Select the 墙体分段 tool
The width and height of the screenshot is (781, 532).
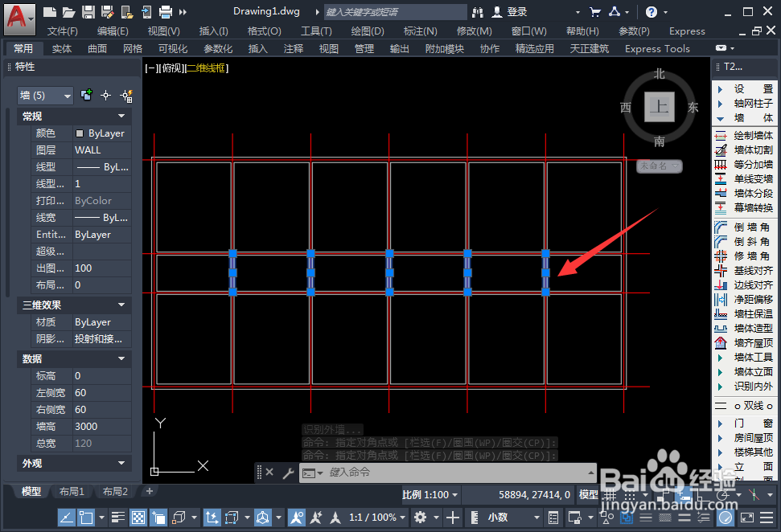click(745, 193)
